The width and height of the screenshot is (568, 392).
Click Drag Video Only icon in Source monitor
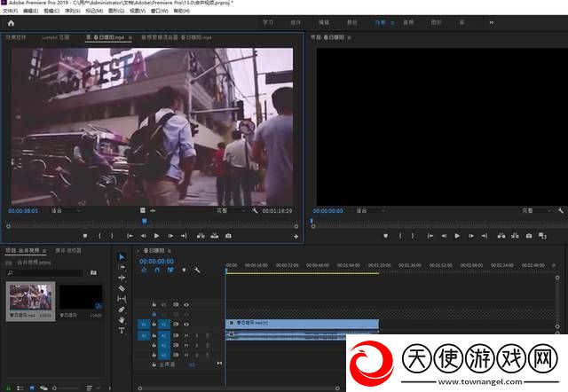(142, 211)
